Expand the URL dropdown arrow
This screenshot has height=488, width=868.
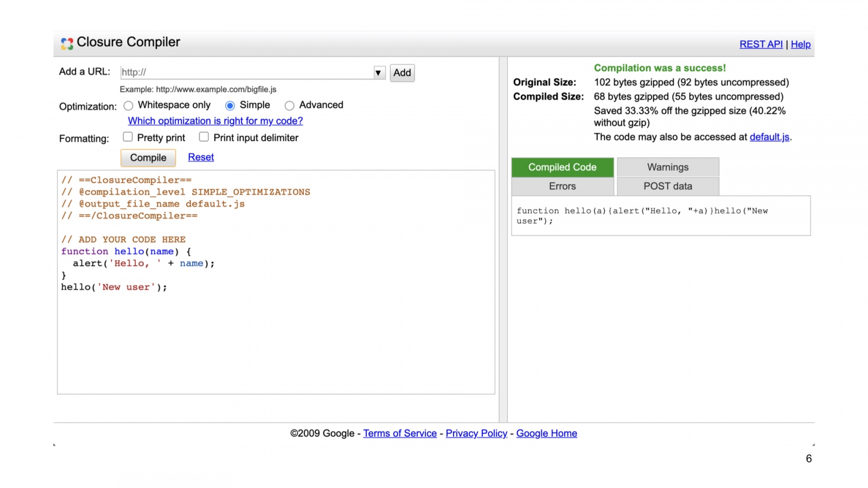[378, 73]
